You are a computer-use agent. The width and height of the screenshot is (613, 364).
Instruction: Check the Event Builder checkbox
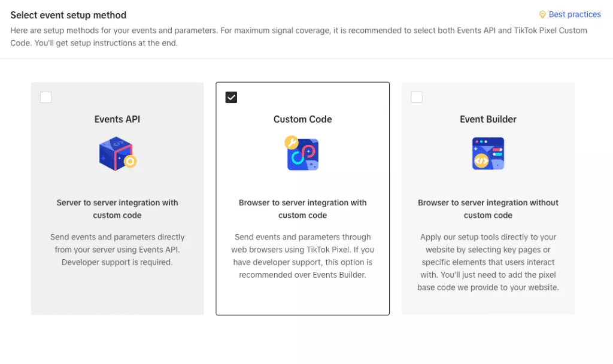(x=417, y=97)
